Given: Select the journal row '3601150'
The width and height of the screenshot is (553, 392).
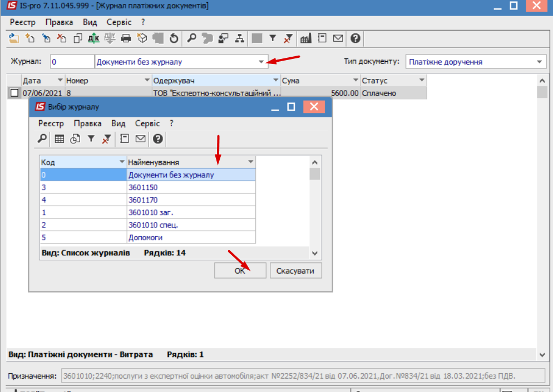Looking at the screenshot, I should (x=147, y=187).
